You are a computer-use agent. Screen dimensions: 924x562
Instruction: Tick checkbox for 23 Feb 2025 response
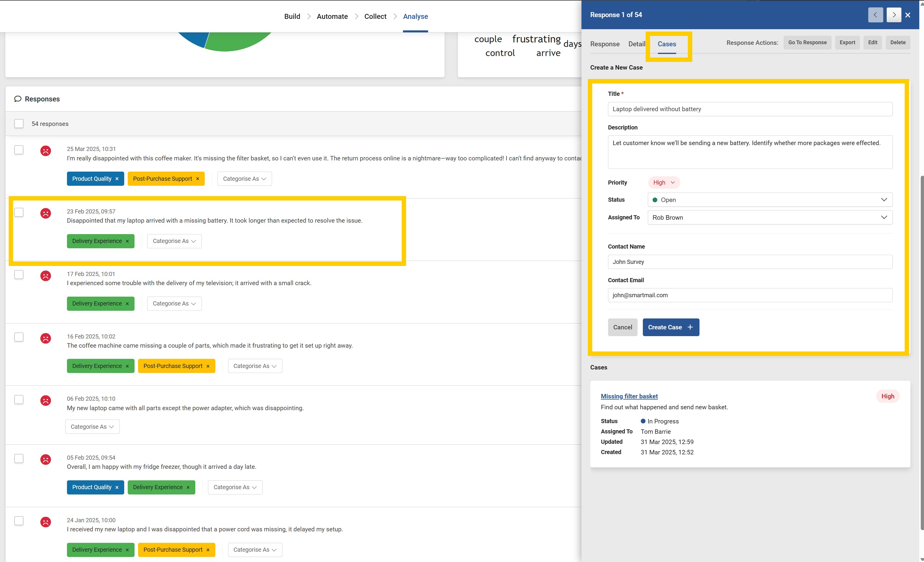coord(19,212)
